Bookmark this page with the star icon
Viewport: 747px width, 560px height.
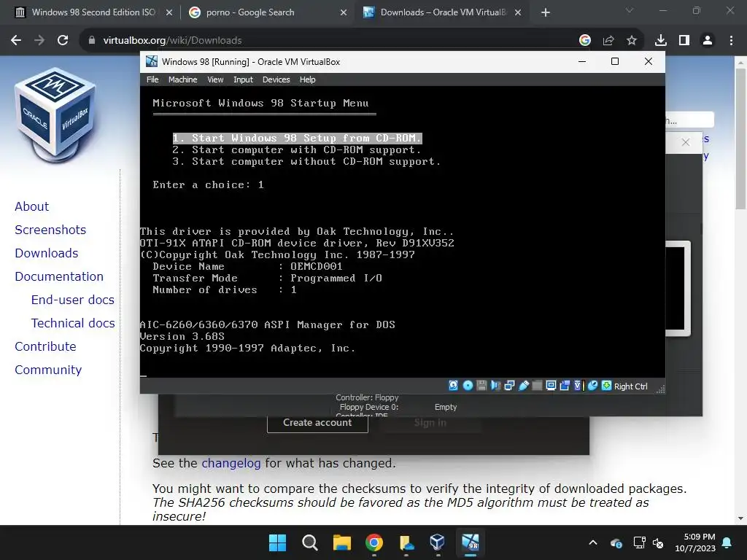631,41
